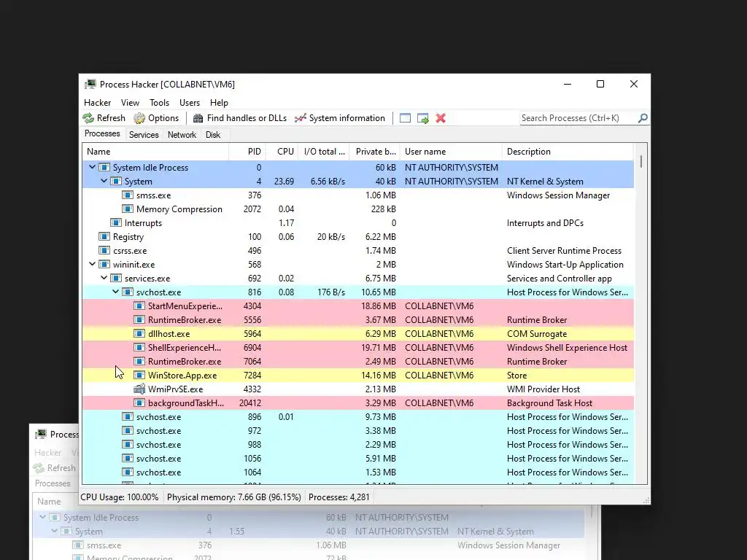747x560 pixels.
Task: Switch to the Services tab
Action: pos(144,135)
